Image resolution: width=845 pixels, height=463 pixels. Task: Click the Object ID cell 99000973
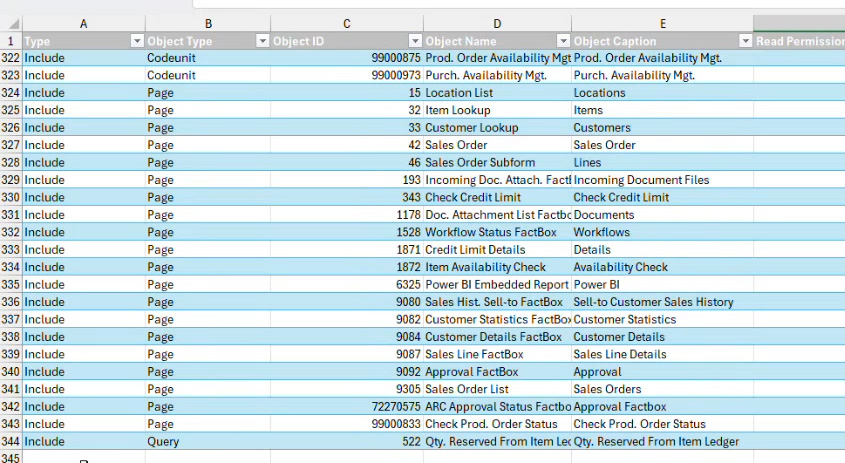[347, 75]
